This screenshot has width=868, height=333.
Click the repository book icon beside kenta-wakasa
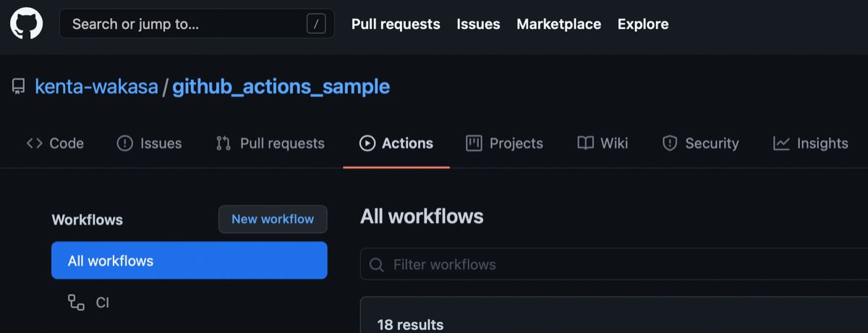[18, 88]
